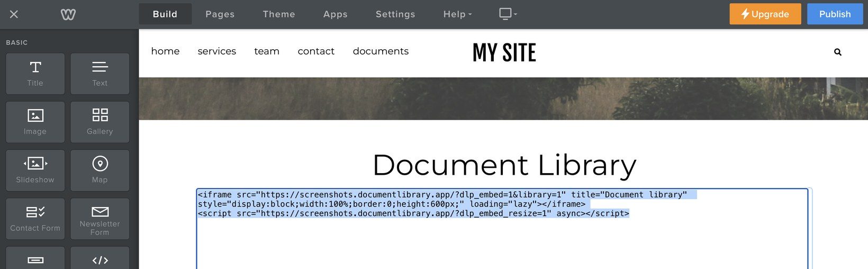Viewport: 868px width, 269px height.
Task: Publish the site
Action: [x=835, y=14]
